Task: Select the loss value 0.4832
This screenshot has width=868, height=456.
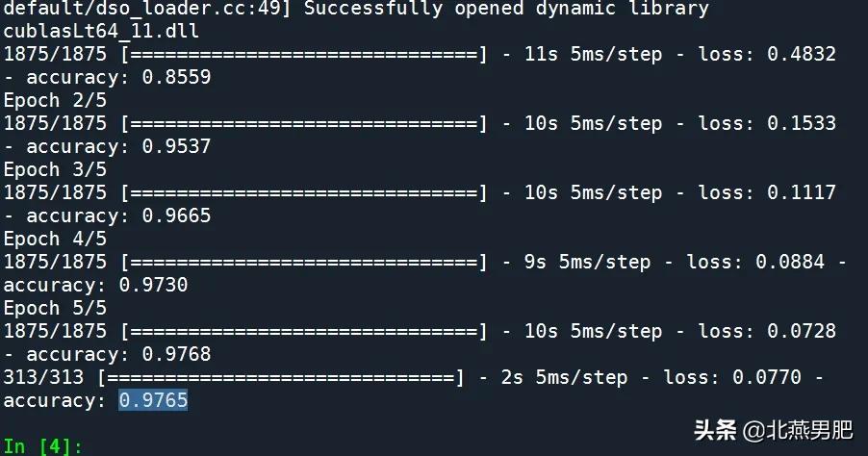Action: click(801, 54)
